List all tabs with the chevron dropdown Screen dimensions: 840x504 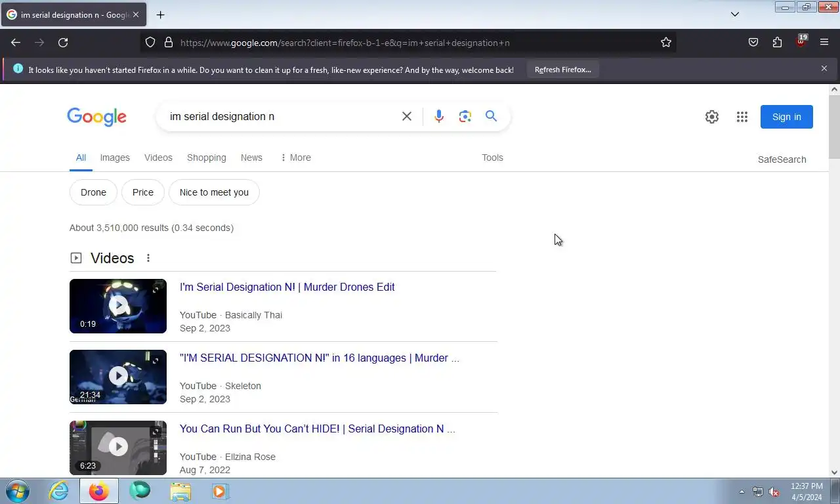(x=735, y=14)
